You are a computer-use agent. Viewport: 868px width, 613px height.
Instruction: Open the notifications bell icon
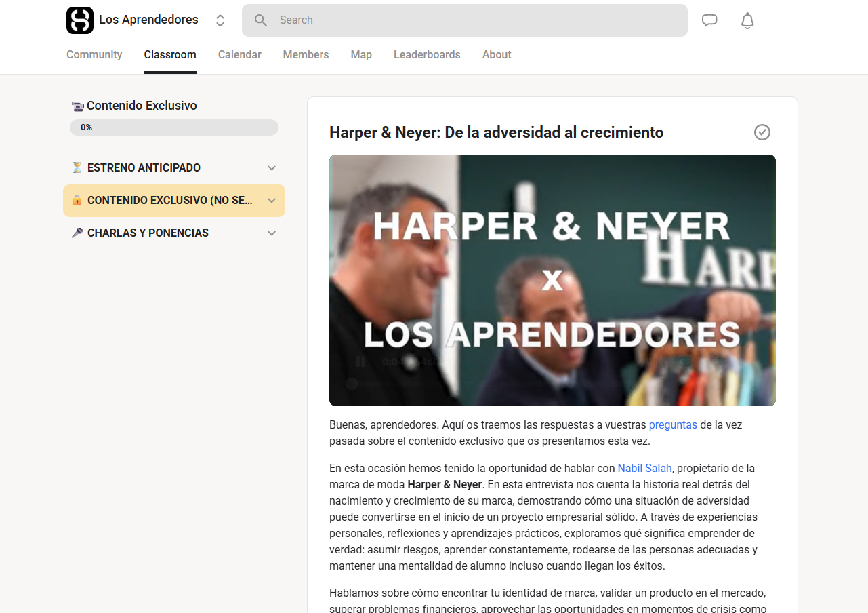(x=747, y=20)
